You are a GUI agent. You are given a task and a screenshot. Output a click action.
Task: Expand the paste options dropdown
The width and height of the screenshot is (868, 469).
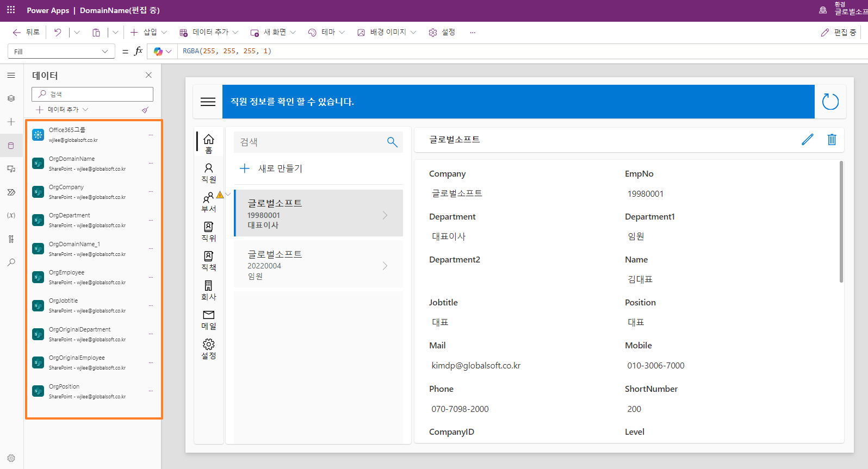(x=115, y=33)
